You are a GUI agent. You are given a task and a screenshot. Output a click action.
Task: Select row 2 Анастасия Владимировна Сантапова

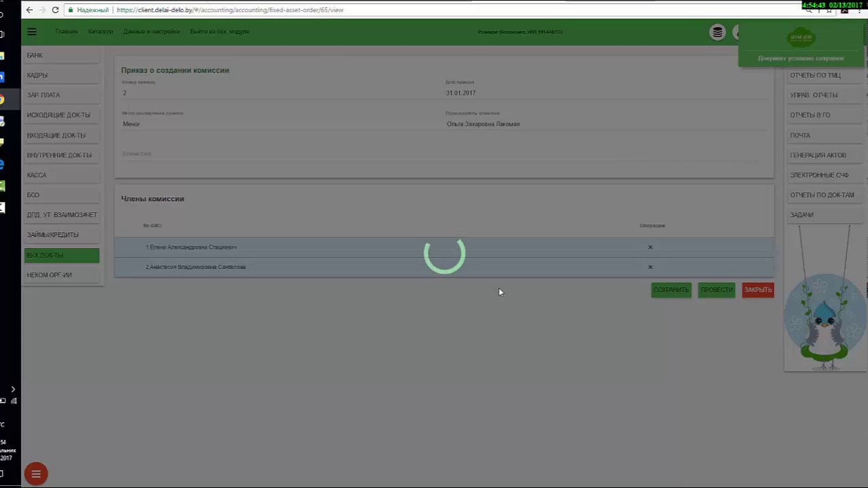tap(444, 267)
